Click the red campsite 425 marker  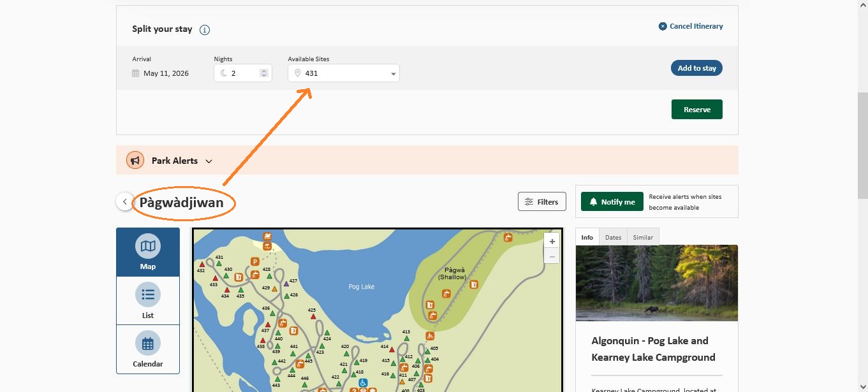(313, 316)
